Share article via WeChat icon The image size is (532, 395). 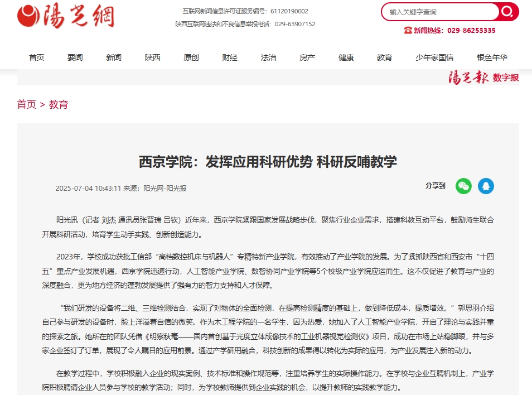click(463, 186)
